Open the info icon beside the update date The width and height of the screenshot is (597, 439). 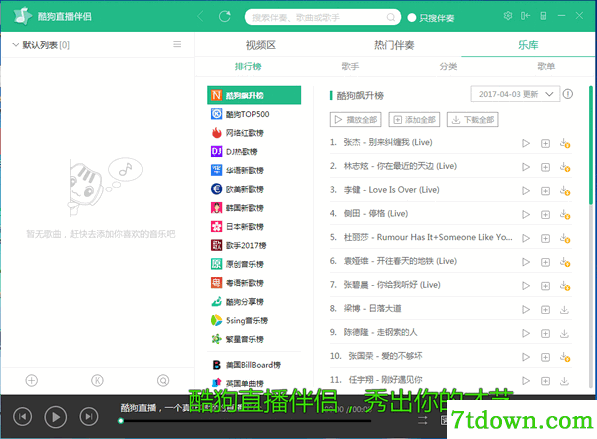(x=567, y=94)
